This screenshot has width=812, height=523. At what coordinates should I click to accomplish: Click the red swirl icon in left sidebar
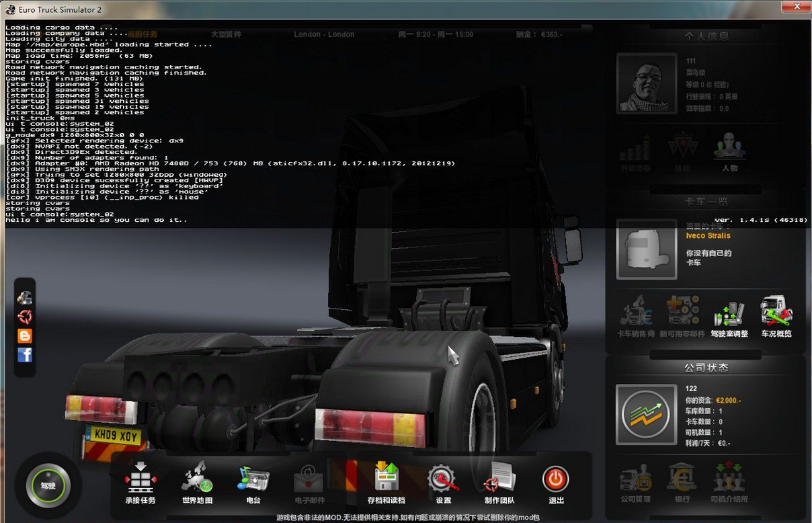click(25, 316)
